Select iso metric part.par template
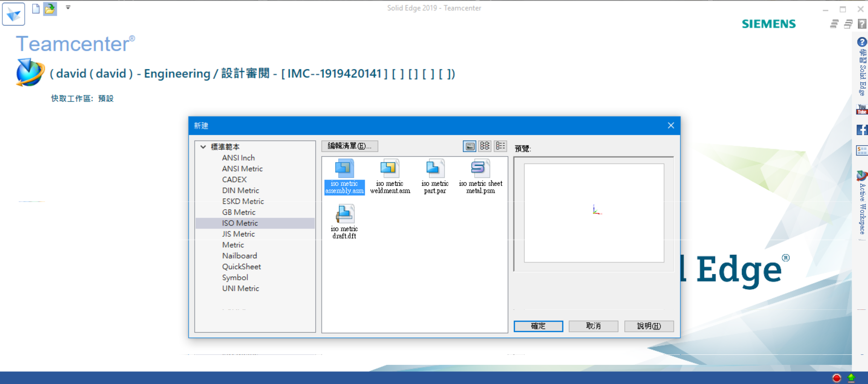The image size is (868, 384). tap(435, 177)
